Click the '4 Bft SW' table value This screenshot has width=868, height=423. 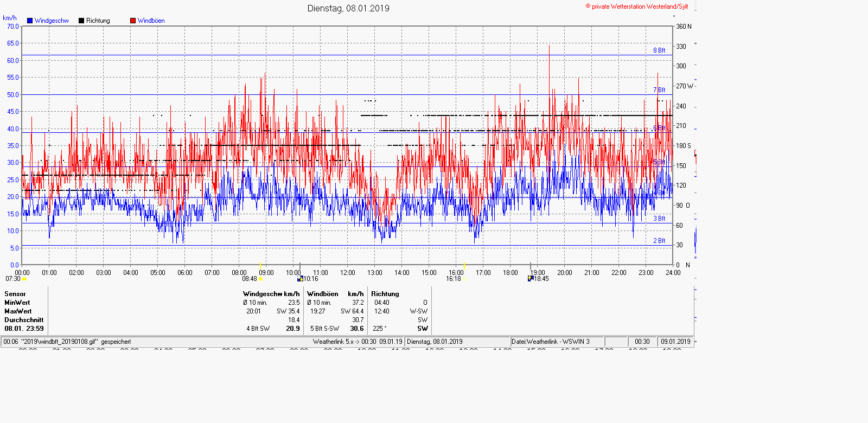[x=258, y=329]
